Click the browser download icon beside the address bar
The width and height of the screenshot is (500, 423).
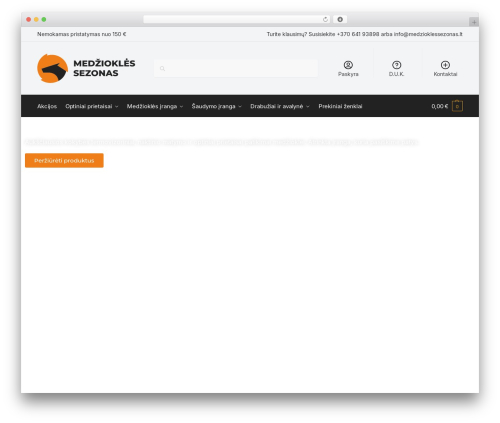[340, 19]
